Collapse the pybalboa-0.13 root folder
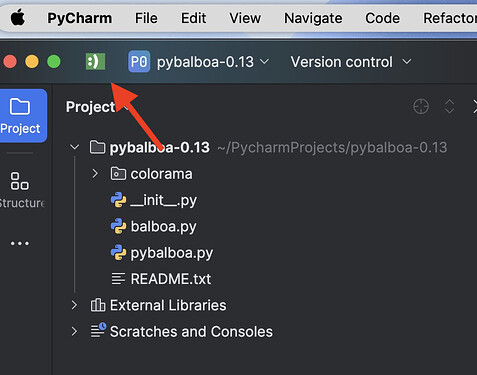 75,147
